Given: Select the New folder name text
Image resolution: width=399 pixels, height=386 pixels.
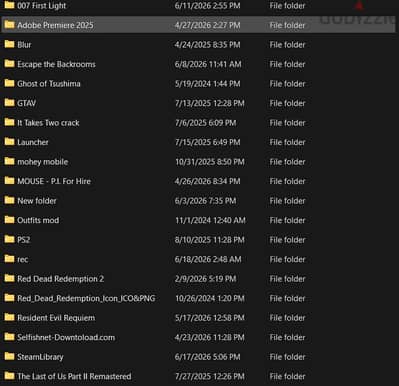Looking at the screenshot, I should coord(37,201).
